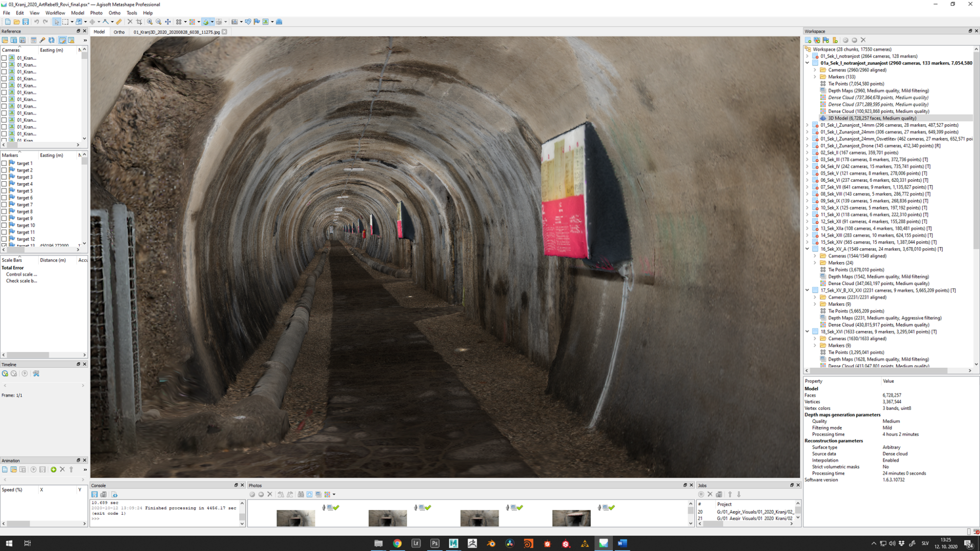980x551 pixels.
Task: Click the Zoom Out magnifier icon
Action: [159, 22]
